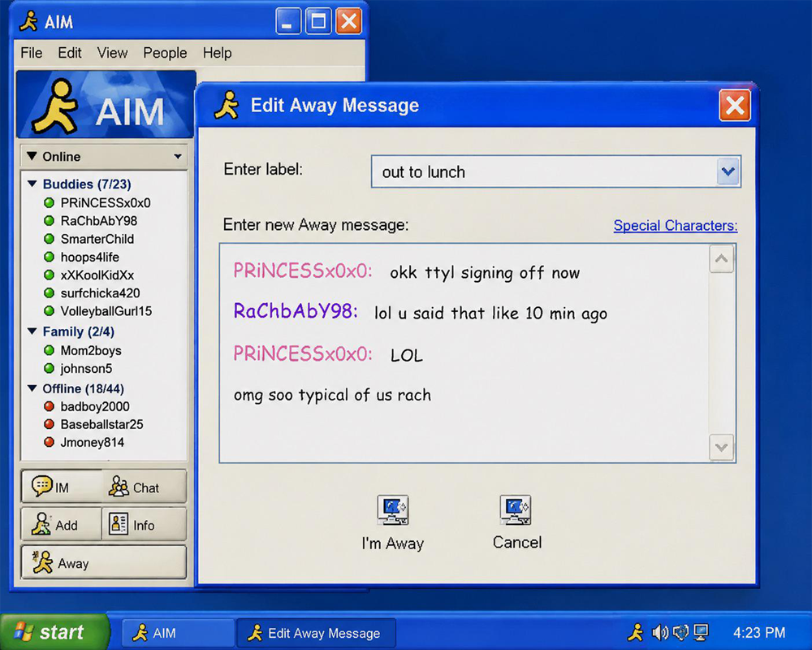Screen dimensions: 812x650
Task: Start a Chat via the people icon button
Action: [145, 486]
